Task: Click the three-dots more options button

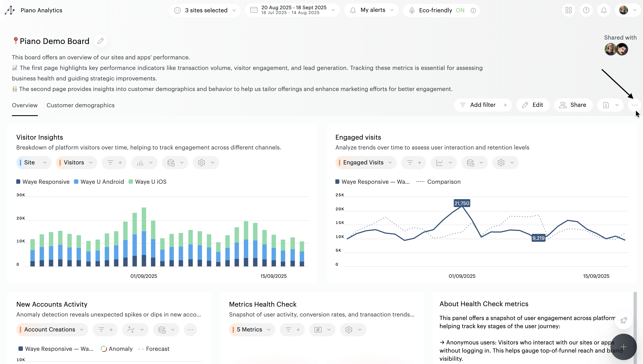Action: 634,105
